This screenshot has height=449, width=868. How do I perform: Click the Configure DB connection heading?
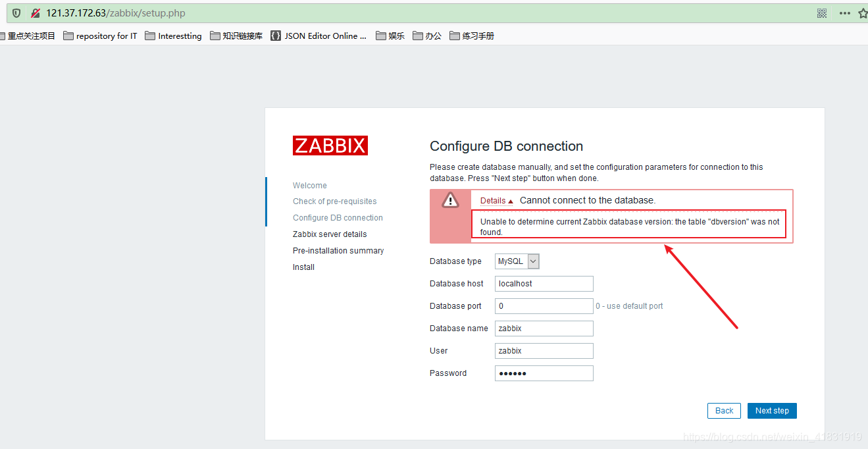click(507, 146)
